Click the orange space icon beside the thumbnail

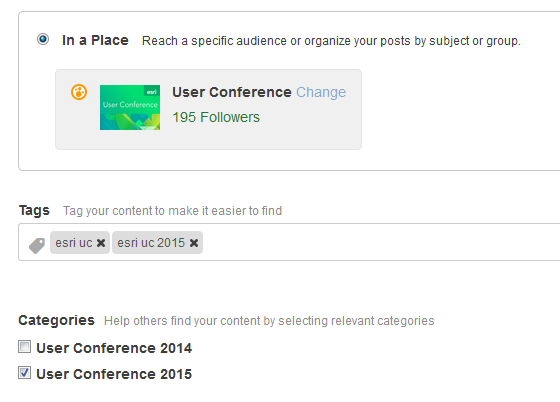coord(79,92)
